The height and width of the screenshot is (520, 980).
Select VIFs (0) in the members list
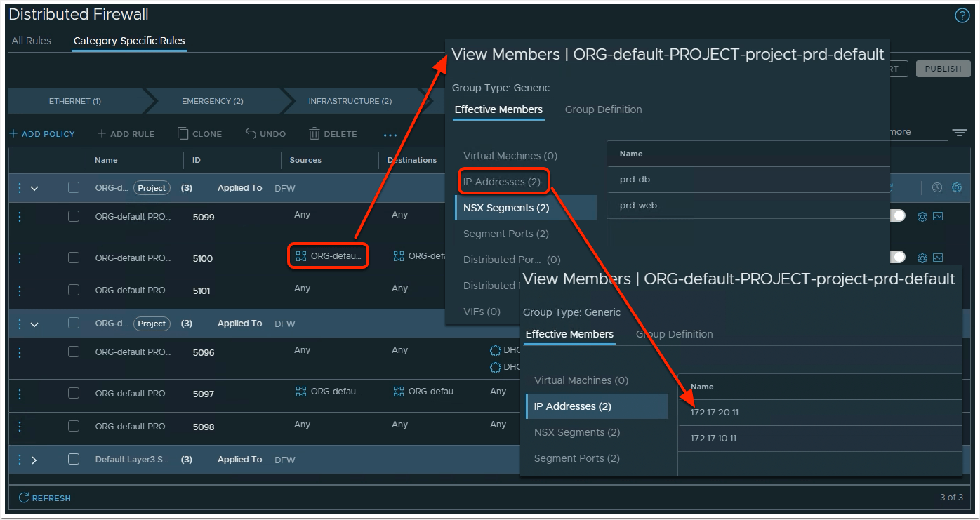482,312
